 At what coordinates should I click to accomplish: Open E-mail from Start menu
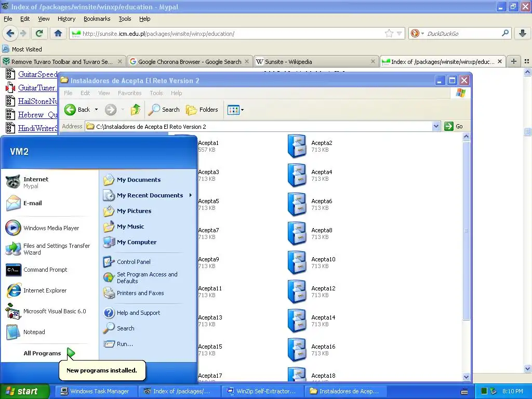point(50,203)
